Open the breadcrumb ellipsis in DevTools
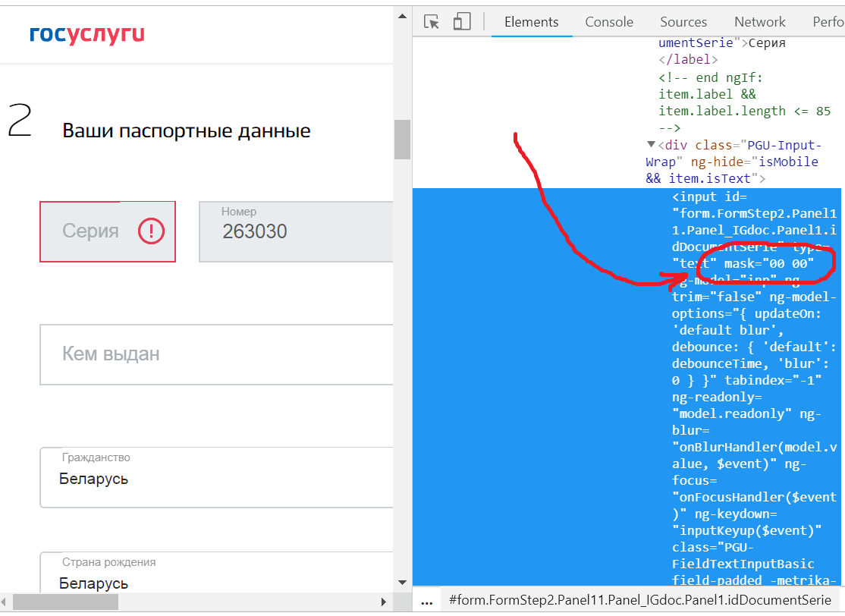 click(427, 601)
